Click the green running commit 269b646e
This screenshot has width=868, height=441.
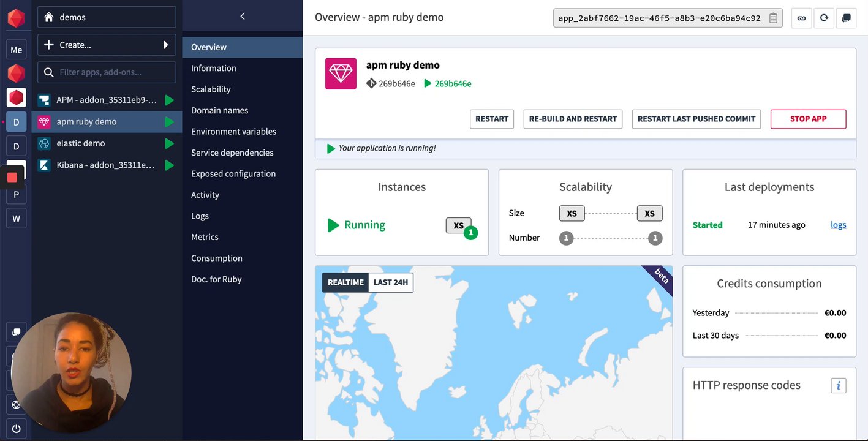pos(453,83)
